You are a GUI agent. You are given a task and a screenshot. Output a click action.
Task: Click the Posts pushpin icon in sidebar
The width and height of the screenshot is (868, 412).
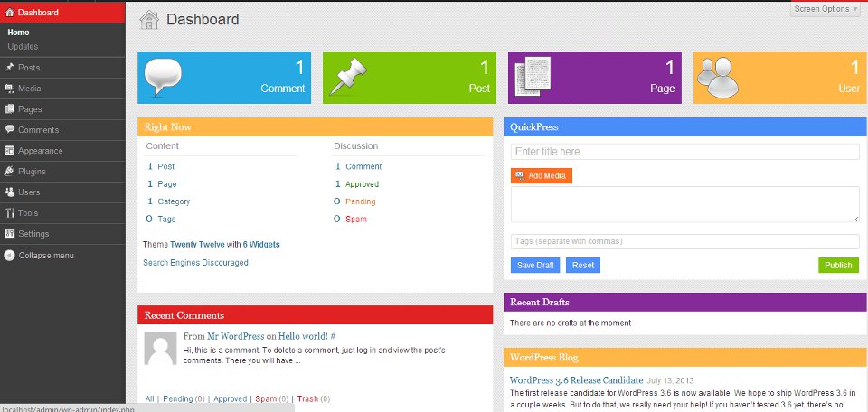point(9,68)
